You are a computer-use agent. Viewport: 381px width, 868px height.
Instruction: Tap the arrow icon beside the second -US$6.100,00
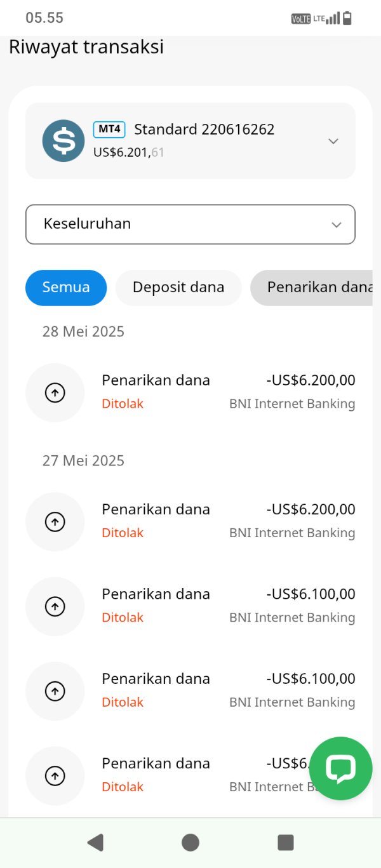pyautogui.click(x=55, y=691)
